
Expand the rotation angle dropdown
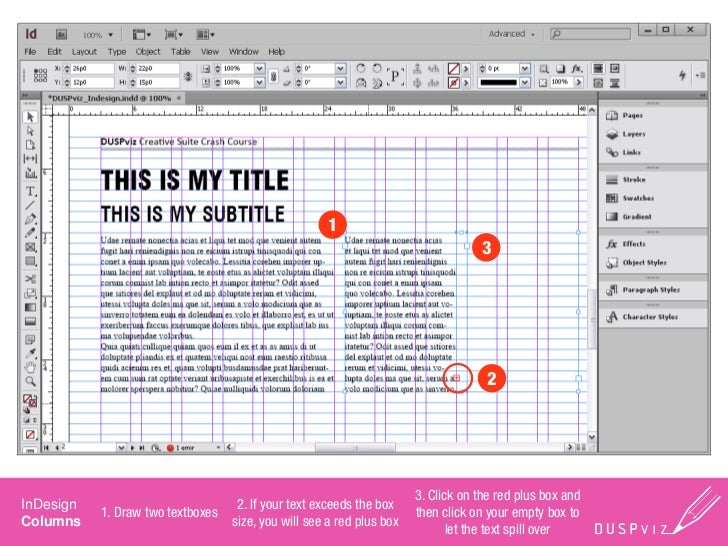pos(341,69)
